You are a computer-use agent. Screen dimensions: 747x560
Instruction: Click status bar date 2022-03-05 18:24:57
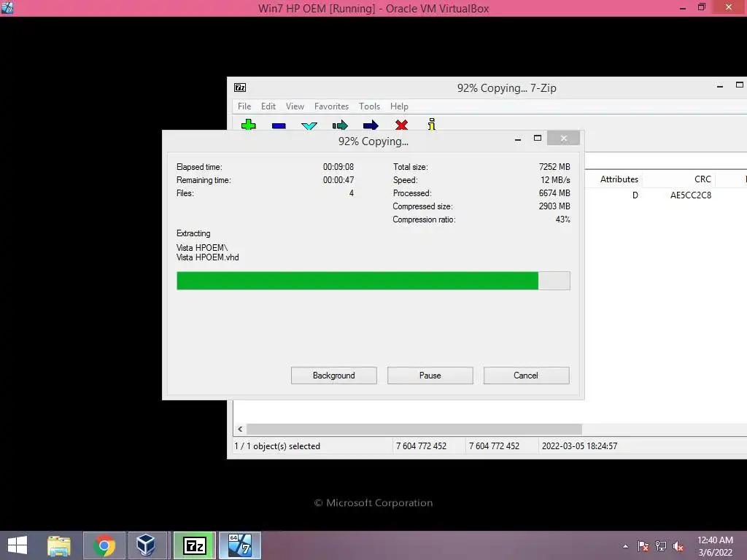pos(579,446)
